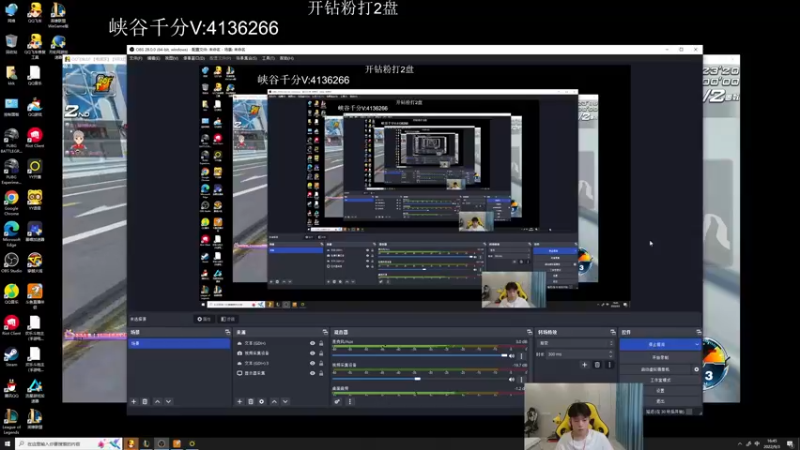Image resolution: width=800 pixels, height=450 pixels.
Task: Toggle visibility eye of first 文本 (GDI+) source
Action: 312,343
